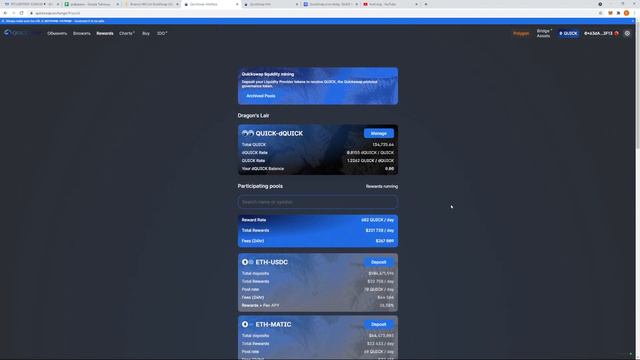Switch to the Google Sheets browser tab
The height and width of the screenshot is (360, 640).
pyautogui.click(x=91, y=4)
